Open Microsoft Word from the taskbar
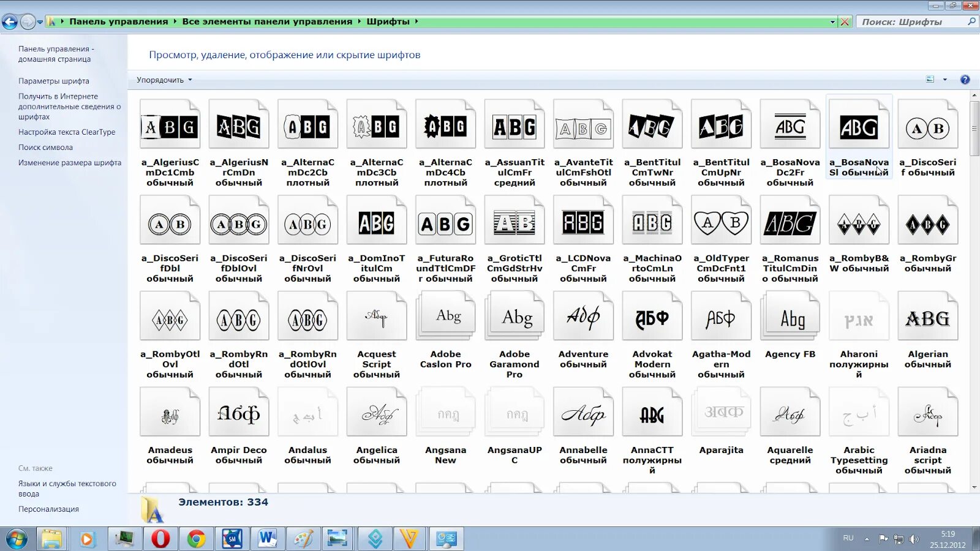The height and width of the screenshot is (551, 980). (267, 539)
